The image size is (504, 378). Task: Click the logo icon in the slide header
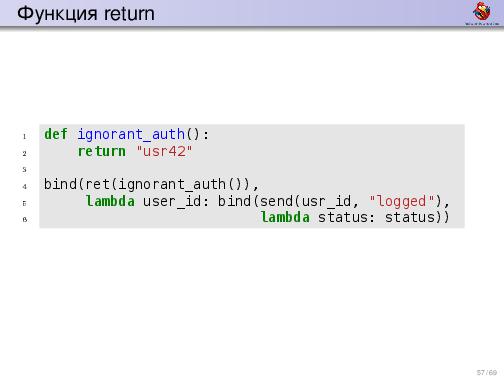[482, 13]
